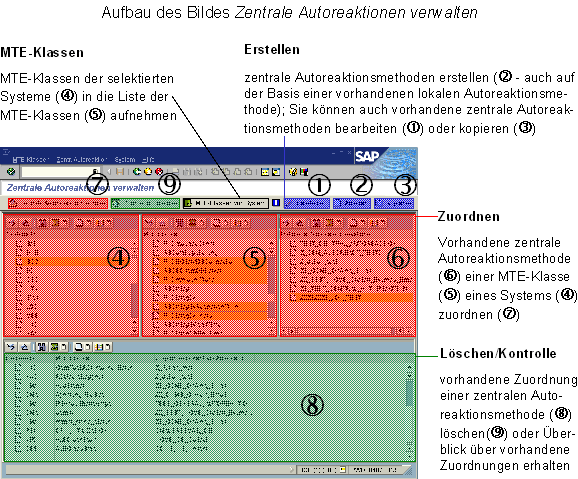
Task: Click Find binoculars in MTE classes toolbar
Action: click(180, 223)
